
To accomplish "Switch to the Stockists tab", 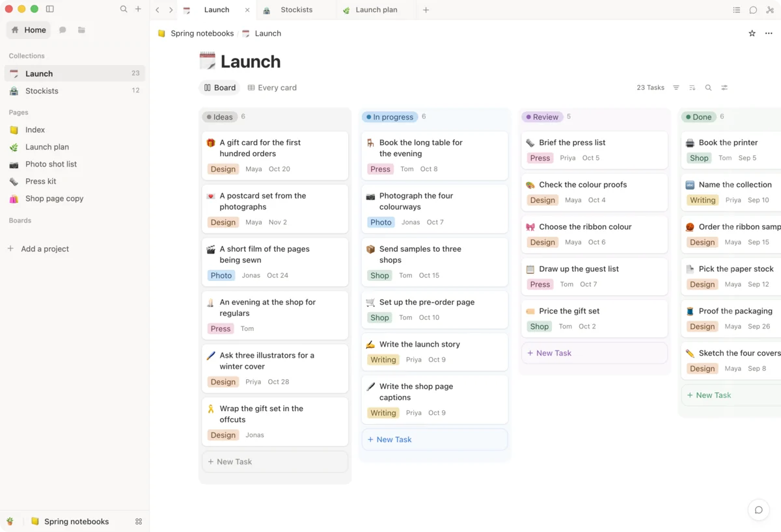I will click(x=296, y=10).
